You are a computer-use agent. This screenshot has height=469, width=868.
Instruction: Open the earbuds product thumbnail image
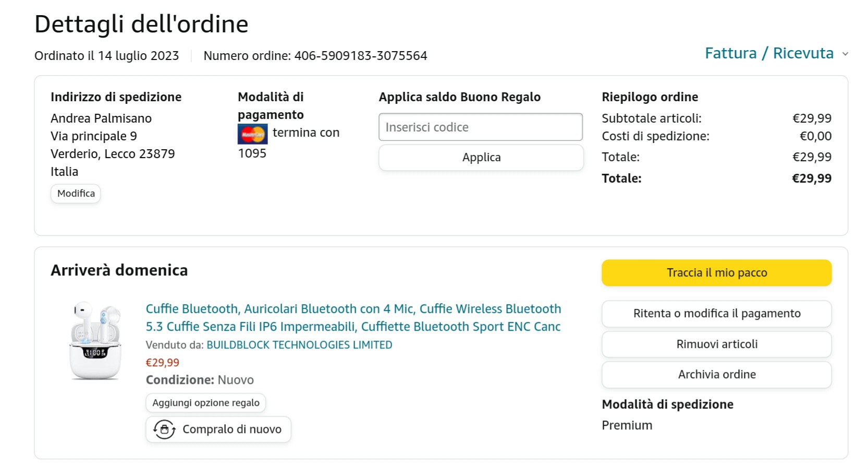(x=95, y=340)
